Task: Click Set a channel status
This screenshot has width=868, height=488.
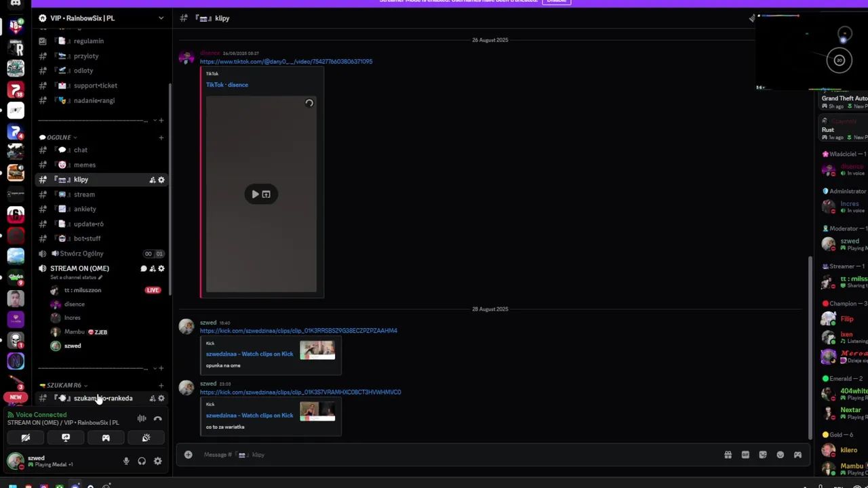Action: click(76, 278)
